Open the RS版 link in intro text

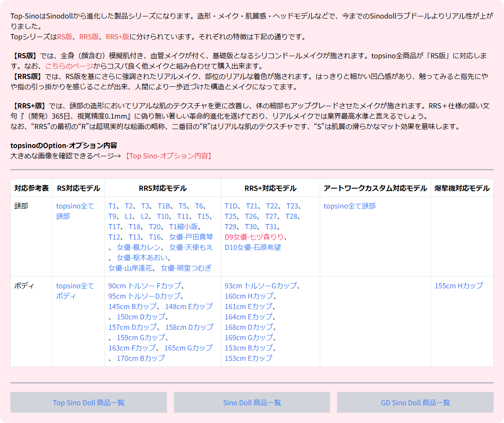click(x=65, y=37)
